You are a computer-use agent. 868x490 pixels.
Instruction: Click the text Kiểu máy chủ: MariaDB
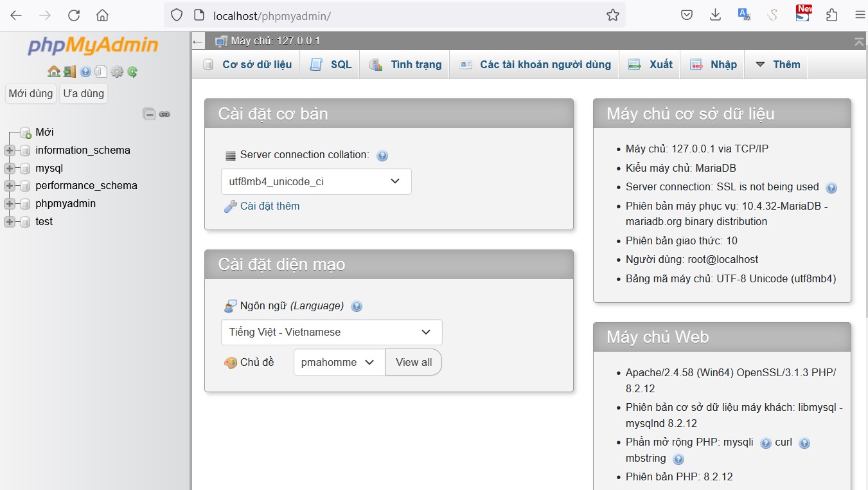click(x=681, y=168)
